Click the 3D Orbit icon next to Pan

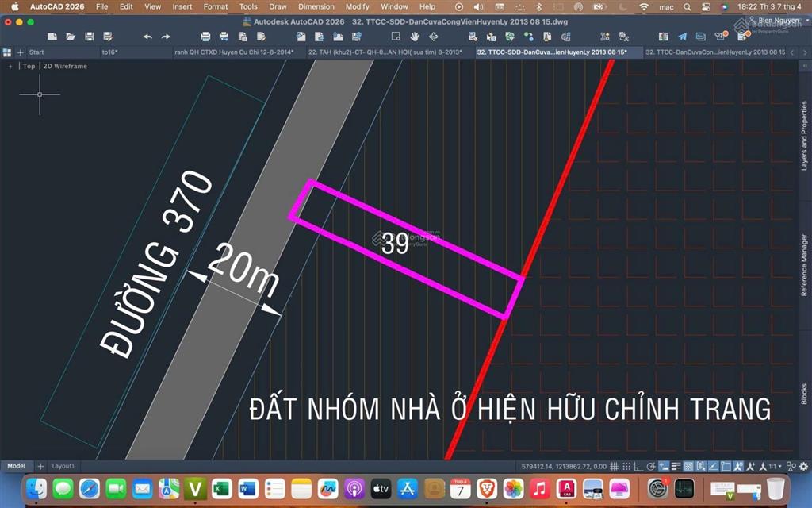click(434, 37)
